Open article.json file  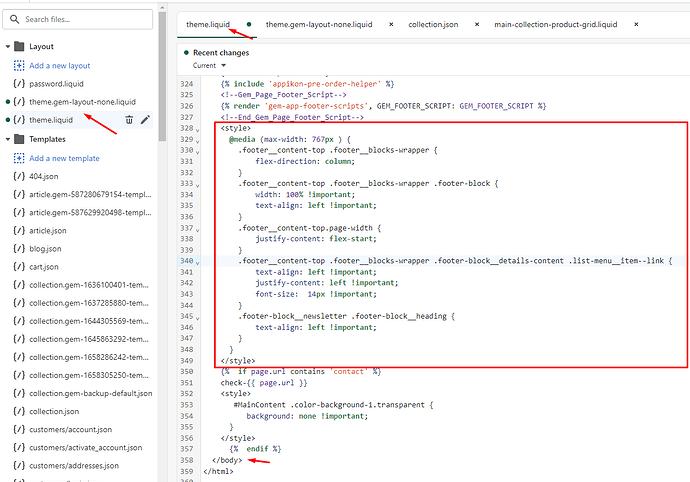[48, 230]
